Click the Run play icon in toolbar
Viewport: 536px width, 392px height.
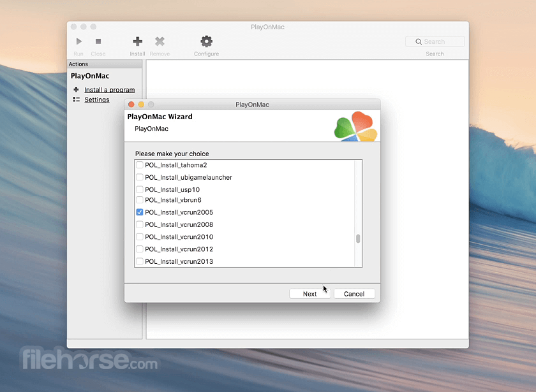pyautogui.click(x=79, y=41)
